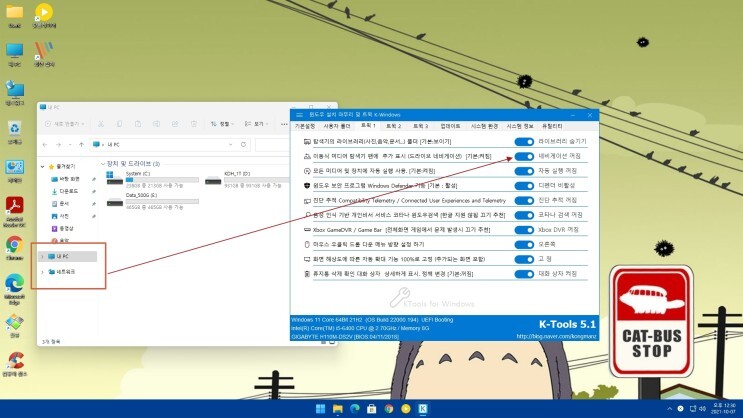Toggle the Xbox GameDVR switch

[x=524, y=230]
